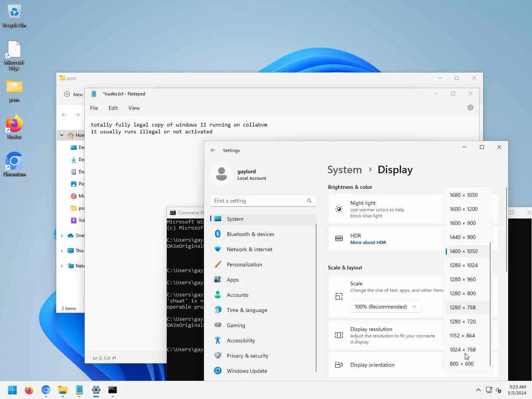This screenshot has width=532, height=399.
Task: Open Apps settings category
Action: point(263,280)
